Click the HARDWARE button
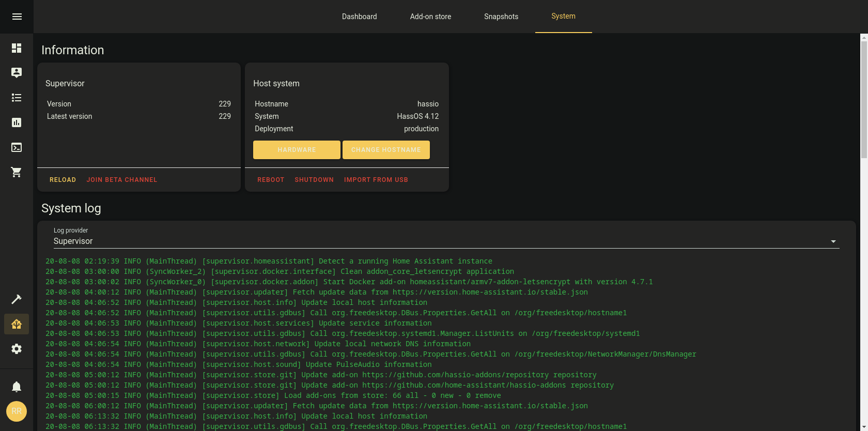The image size is (868, 431). 297,150
